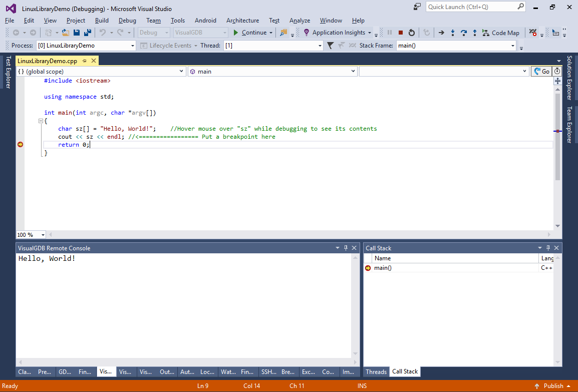Click the thread filter funnel icon
The height and width of the screenshot is (392, 578).
(x=330, y=46)
